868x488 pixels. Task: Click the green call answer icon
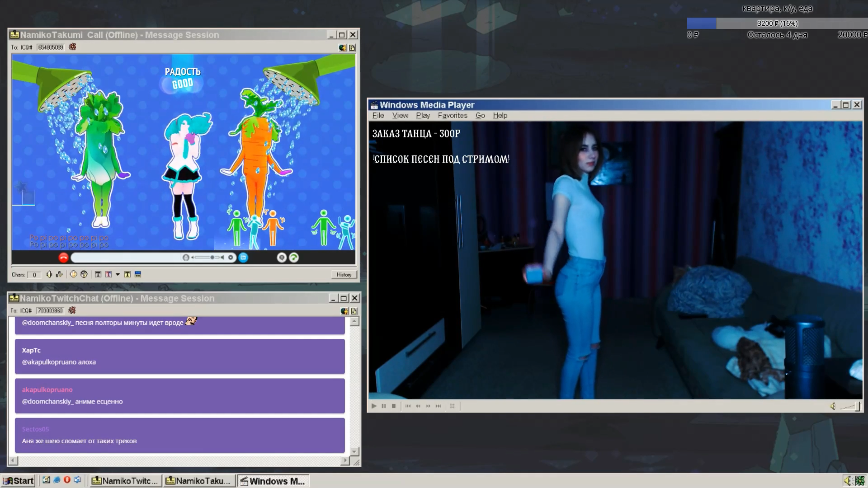click(x=294, y=258)
